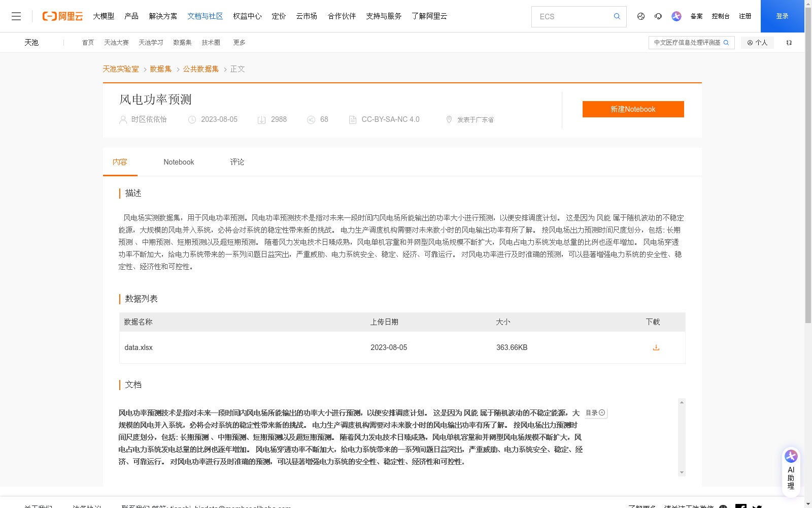812x508 pixels.
Task: Download data.xlsx via download icon
Action: click(656, 347)
